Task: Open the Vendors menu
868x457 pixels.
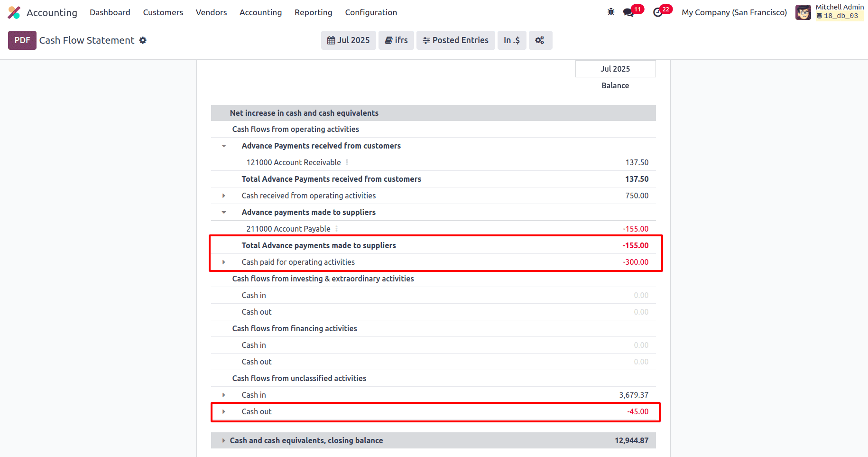Action: (x=212, y=12)
